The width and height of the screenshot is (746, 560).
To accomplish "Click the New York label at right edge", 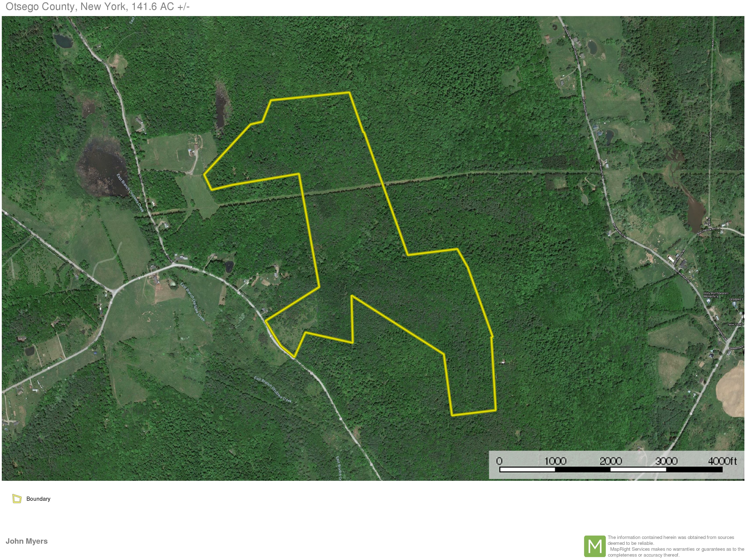I will click(735, 324).
